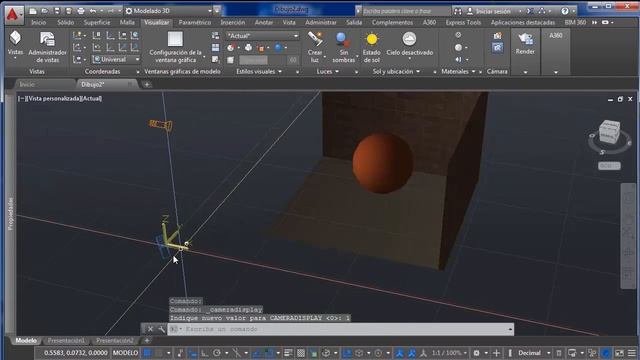Click the Help question mark icon
The width and height of the screenshot is (640, 360).
point(565,11)
